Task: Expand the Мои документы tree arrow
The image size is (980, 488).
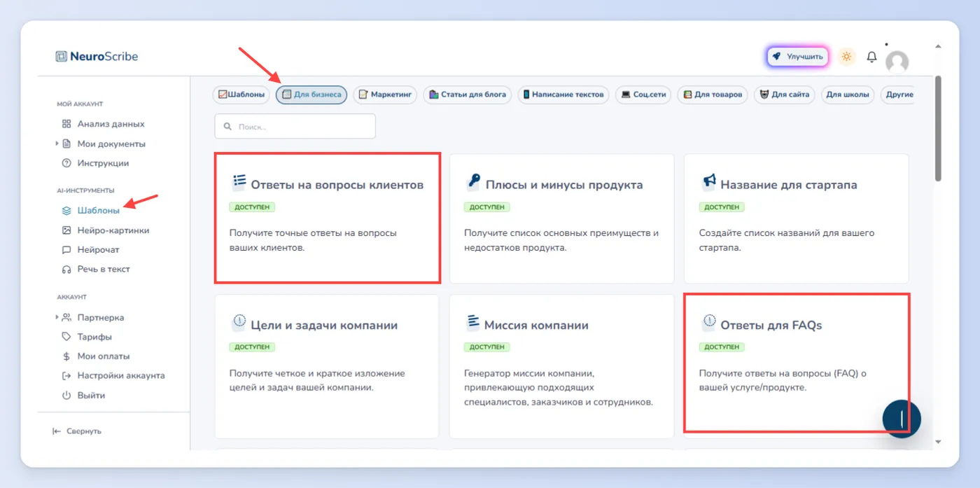Action: coord(57,144)
